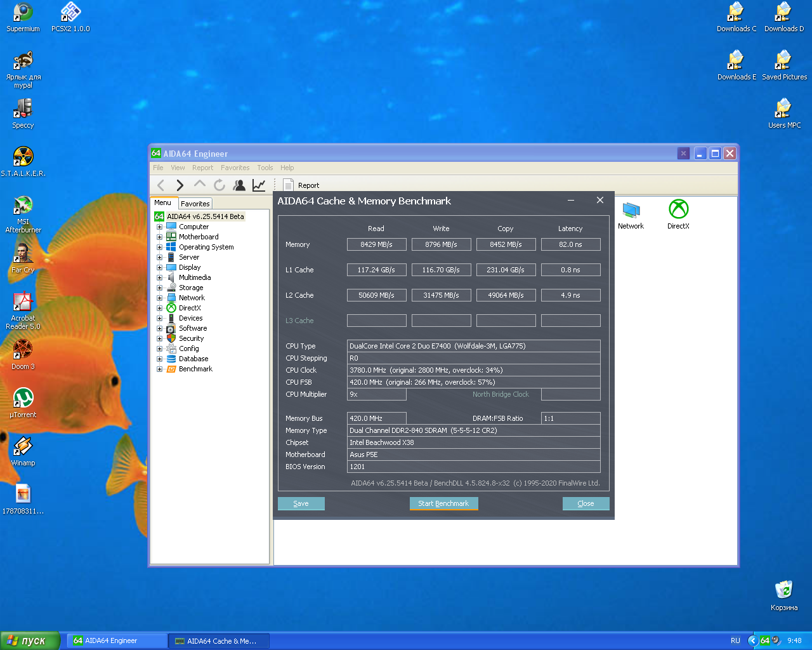Open the graph chart toolbar icon
The image size is (812, 650).
pyautogui.click(x=259, y=185)
